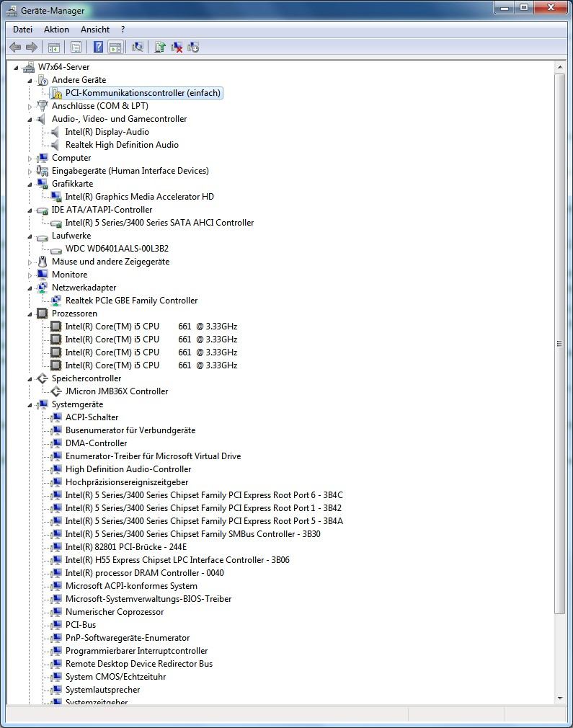Click the toolbar Forward arrow
The image size is (573, 728).
[x=32, y=47]
